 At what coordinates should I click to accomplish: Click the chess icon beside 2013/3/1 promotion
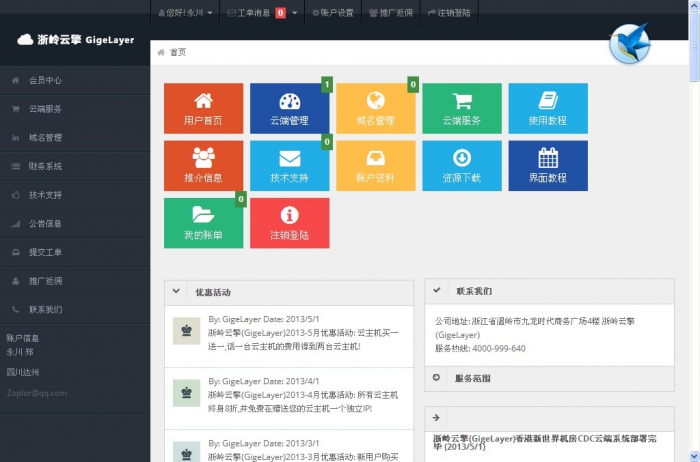[x=186, y=452]
